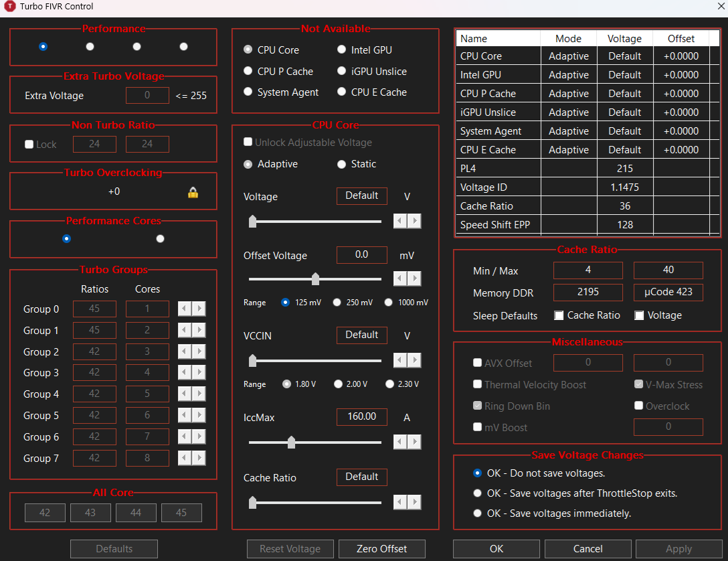This screenshot has width=728, height=561.
Task: Click the IccMax value field
Action: point(362,416)
